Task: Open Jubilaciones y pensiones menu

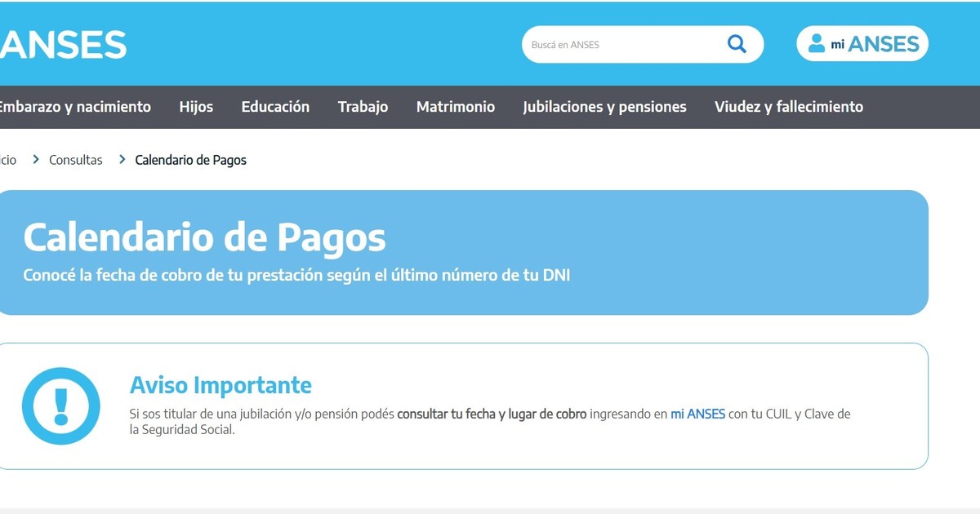Action: [x=604, y=107]
